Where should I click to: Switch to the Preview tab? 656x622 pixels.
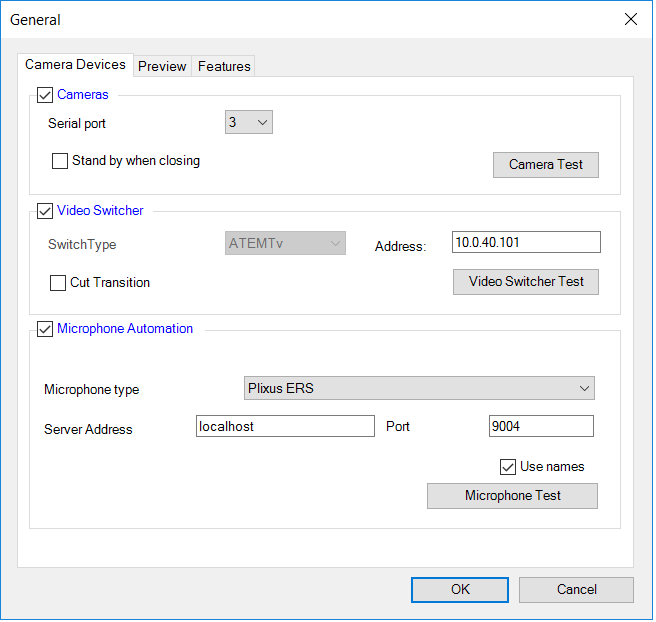click(162, 66)
